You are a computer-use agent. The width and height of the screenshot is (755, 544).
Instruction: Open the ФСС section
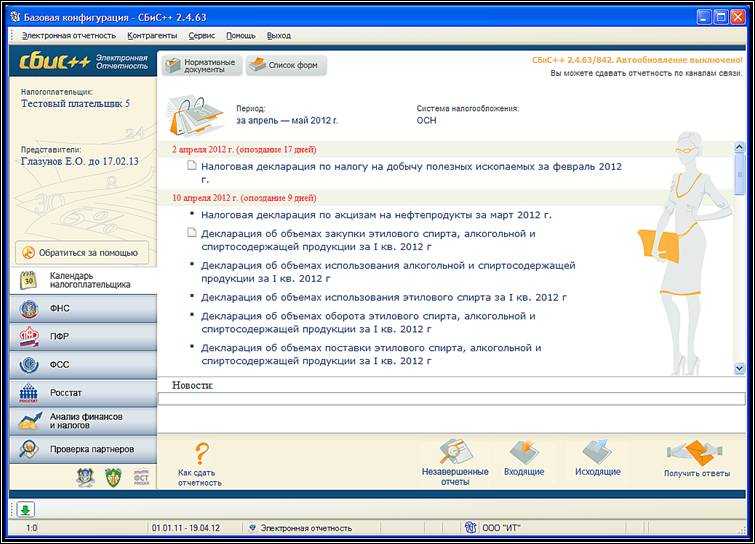[83, 365]
